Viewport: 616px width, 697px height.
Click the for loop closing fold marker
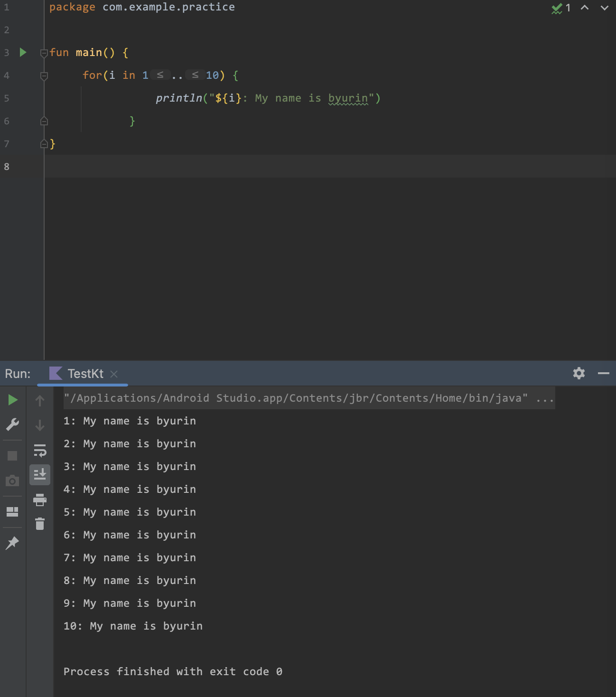click(x=44, y=121)
